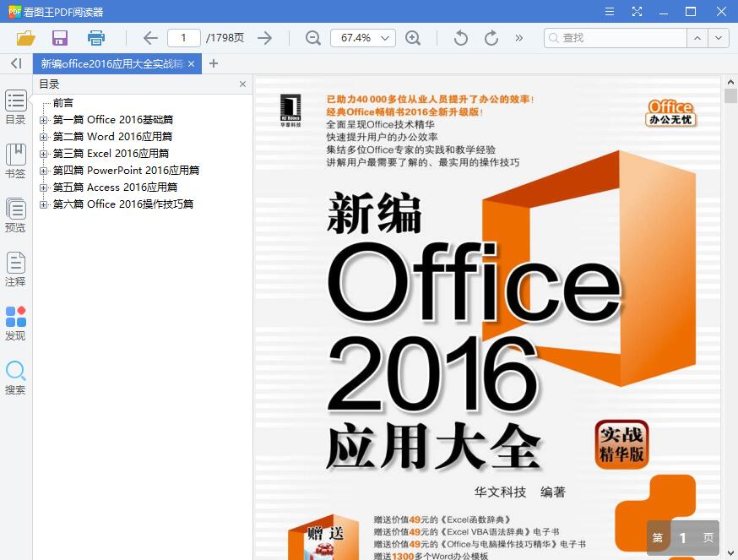Open the 发现 discover panel
This screenshot has width=738, height=560.
pos(15,323)
